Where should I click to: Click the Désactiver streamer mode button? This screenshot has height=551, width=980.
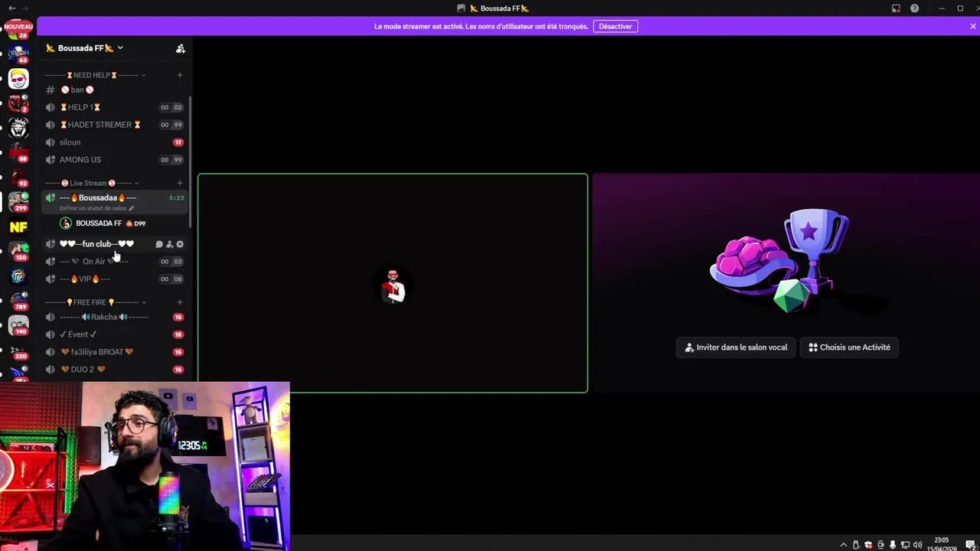(616, 26)
